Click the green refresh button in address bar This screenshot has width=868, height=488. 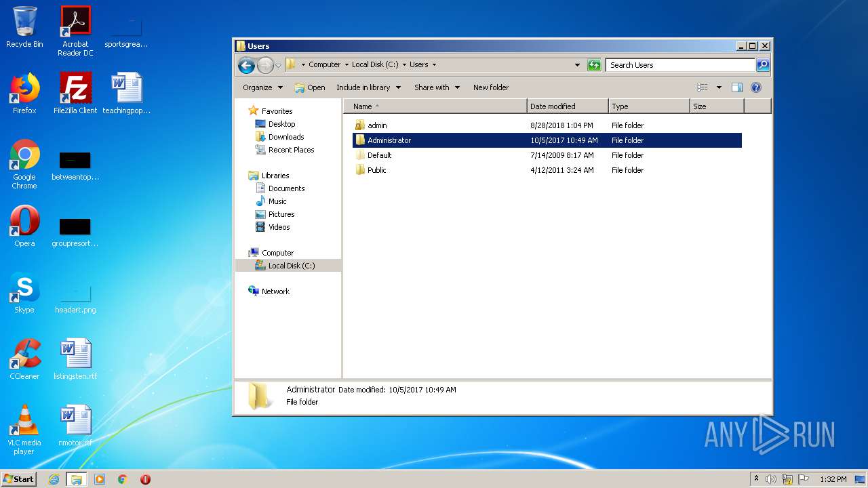(x=594, y=65)
